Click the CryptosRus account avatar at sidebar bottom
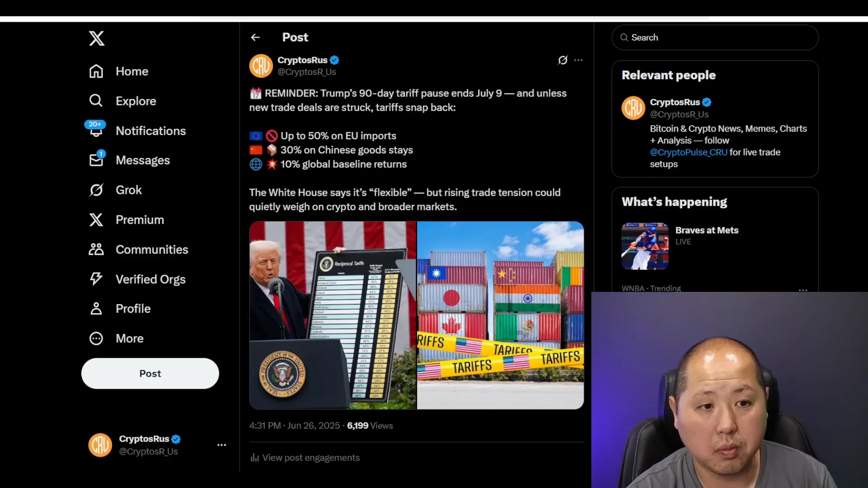868x488 pixels. [100, 445]
